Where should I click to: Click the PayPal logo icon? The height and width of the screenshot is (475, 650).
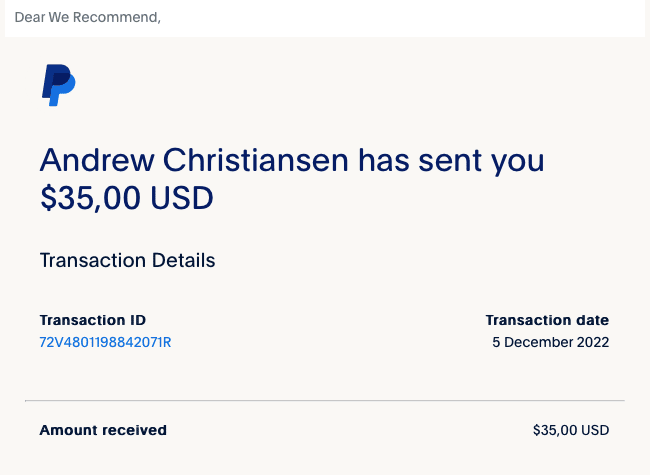(58, 85)
